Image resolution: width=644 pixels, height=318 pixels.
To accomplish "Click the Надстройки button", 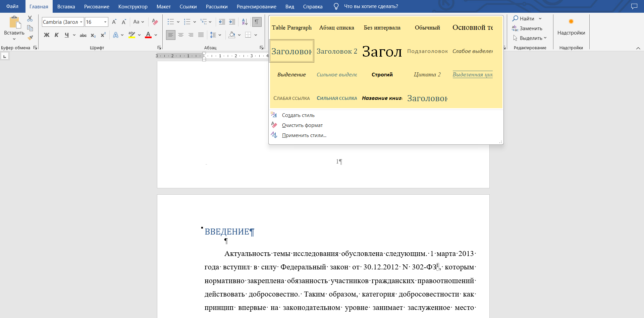I will click(571, 27).
